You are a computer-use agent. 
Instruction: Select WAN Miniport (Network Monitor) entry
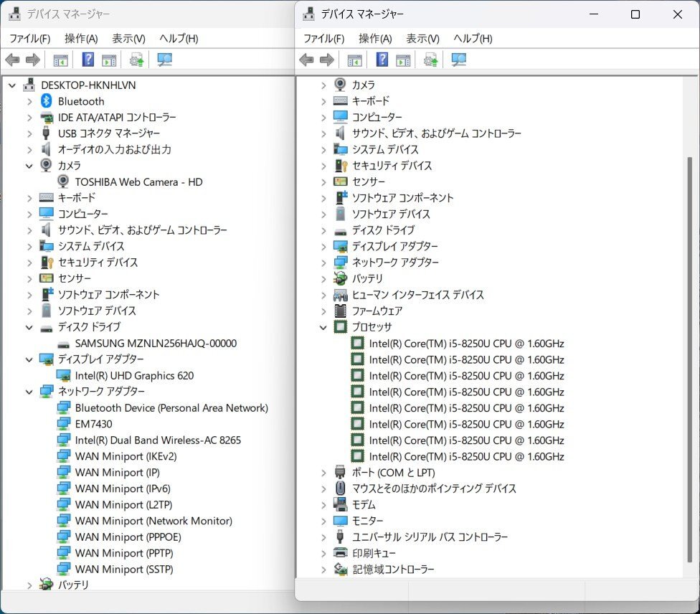tap(153, 521)
